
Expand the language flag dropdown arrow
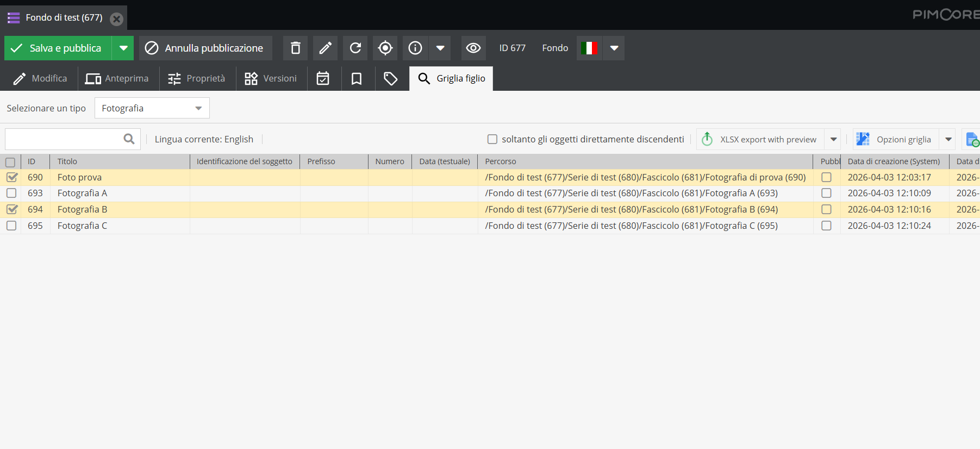[x=614, y=48]
